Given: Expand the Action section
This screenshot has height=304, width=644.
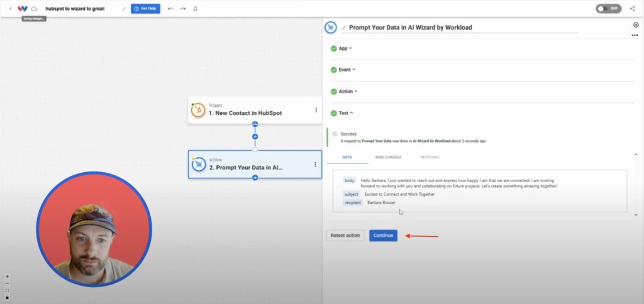Looking at the screenshot, I should (x=348, y=92).
